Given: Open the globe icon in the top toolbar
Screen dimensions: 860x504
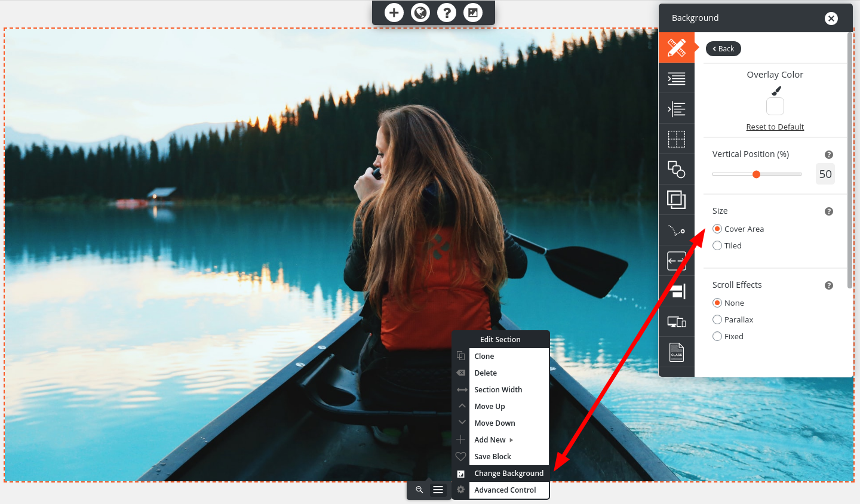Looking at the screenshot, I should (420, 13).
